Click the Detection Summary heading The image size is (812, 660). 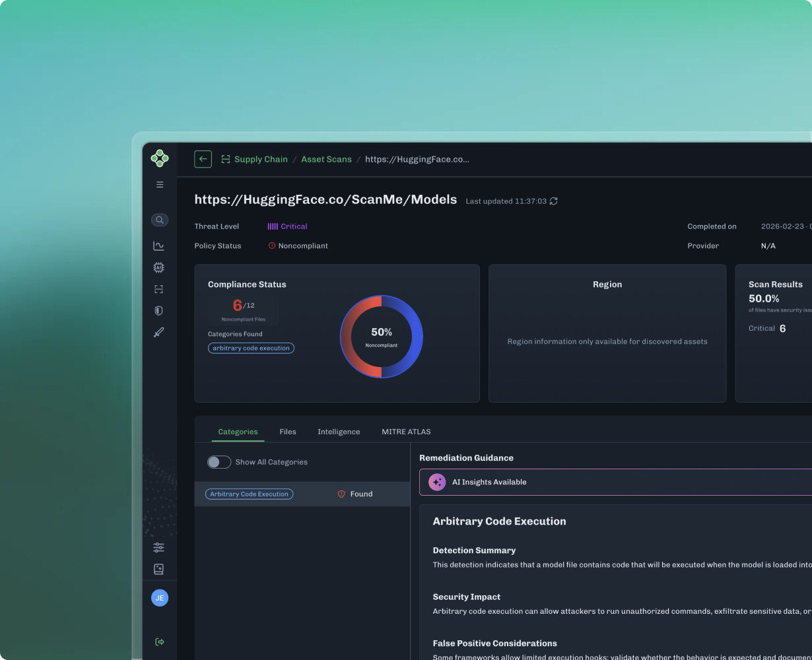point(474,550)
